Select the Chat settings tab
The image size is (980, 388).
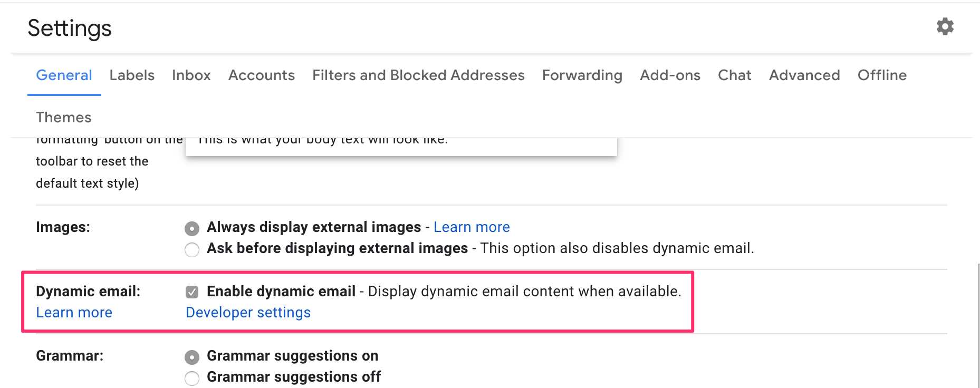click(734, 75)
